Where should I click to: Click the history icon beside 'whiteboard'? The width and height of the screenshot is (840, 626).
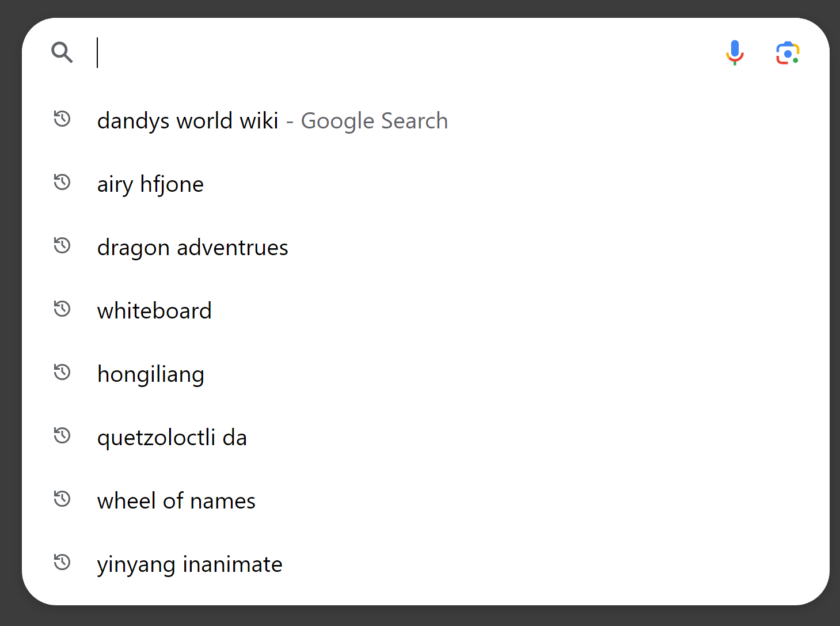(62, 309)
